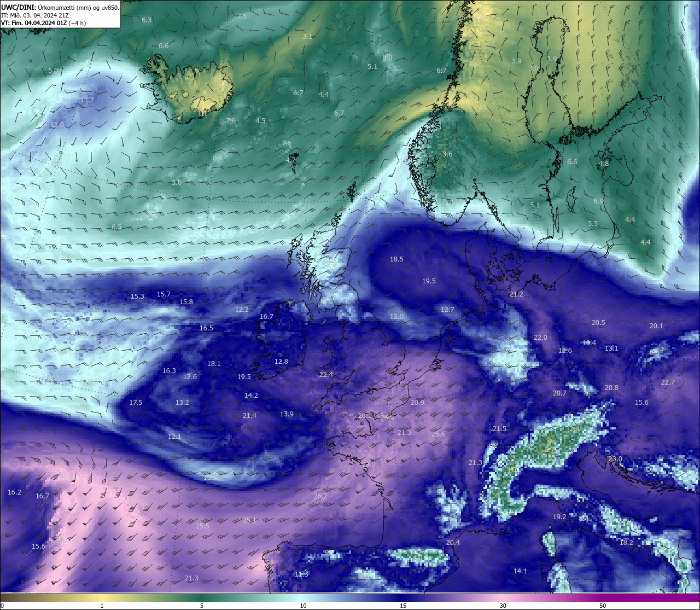Image resolution: width=700 pixels, height=610 pixels.
Task: Click the 13.1 value on the map
Action: point(611,348)
